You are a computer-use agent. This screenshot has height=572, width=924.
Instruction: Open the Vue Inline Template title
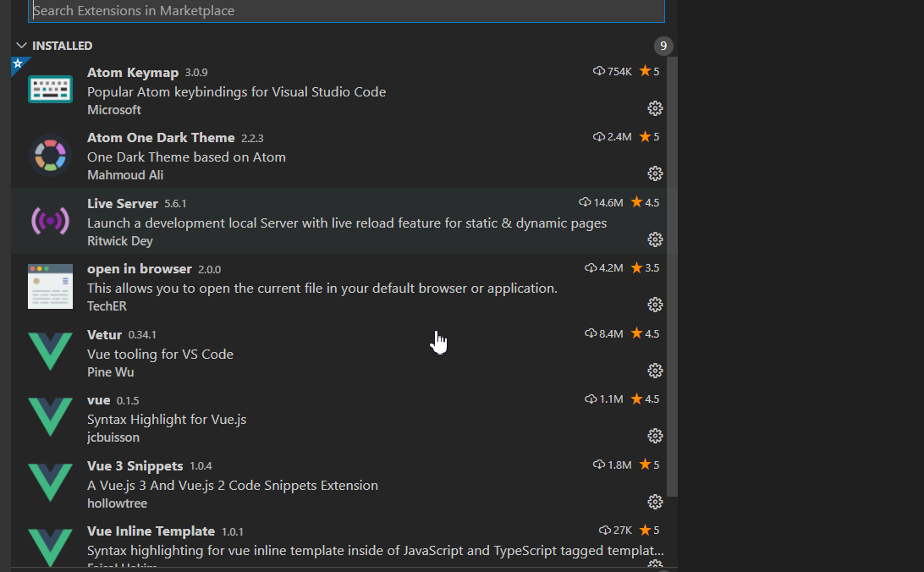click(151, 531)
